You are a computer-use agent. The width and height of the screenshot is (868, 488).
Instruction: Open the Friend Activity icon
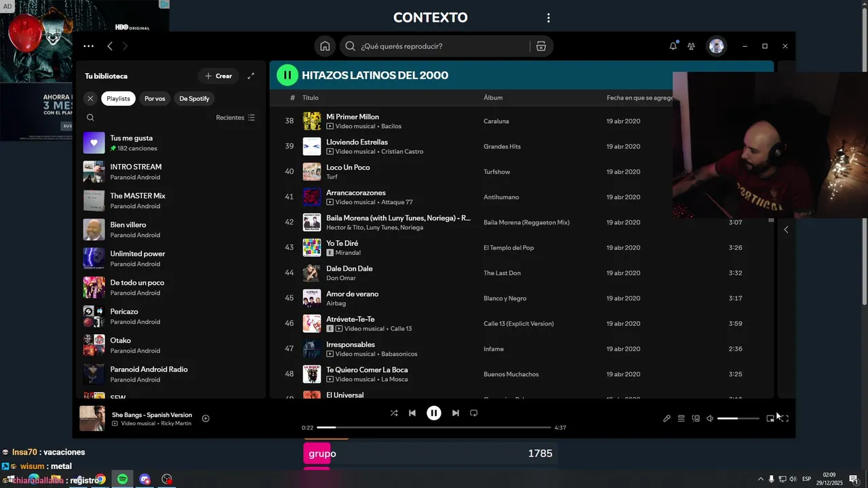[x=691, y=46]
